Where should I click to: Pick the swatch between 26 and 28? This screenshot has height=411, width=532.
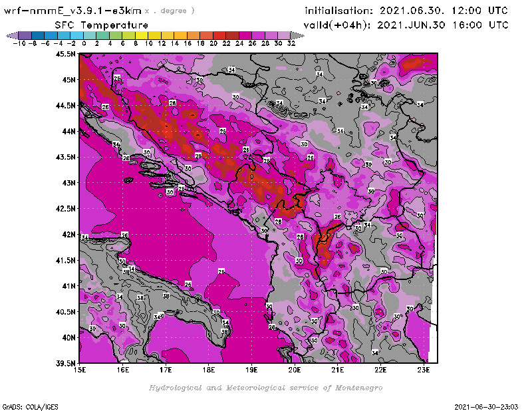coord(258,36)
